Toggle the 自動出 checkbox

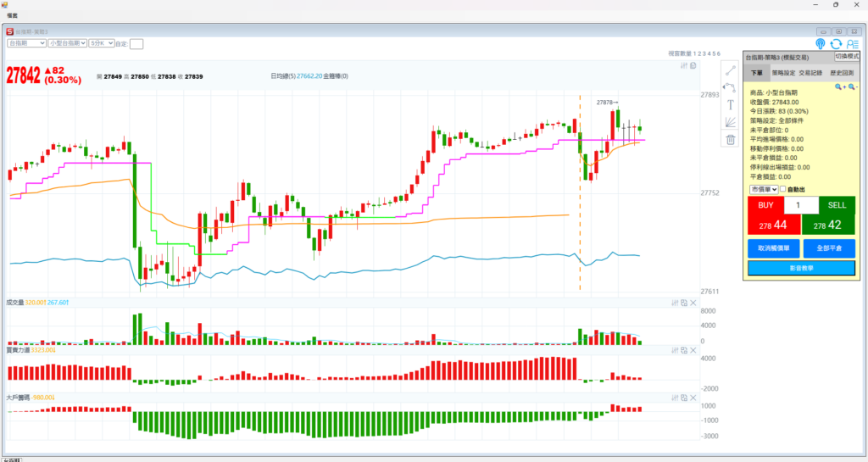782,189
